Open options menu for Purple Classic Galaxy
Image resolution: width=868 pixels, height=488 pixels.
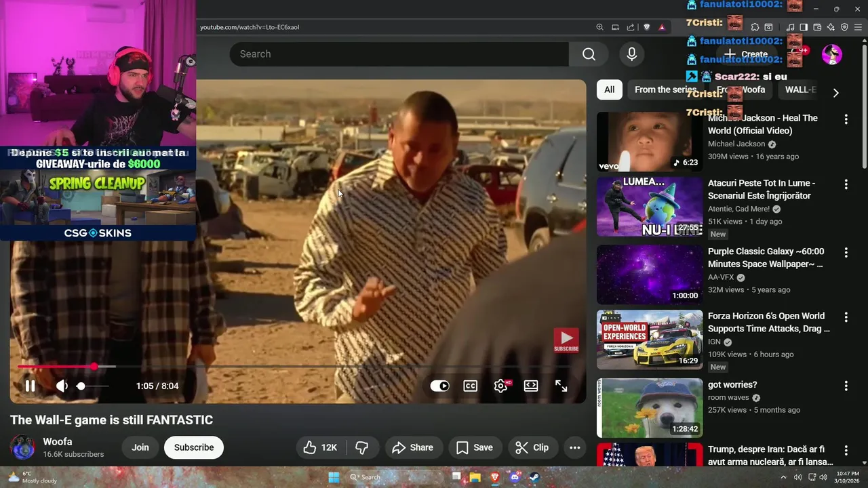(x=846, y=253)
